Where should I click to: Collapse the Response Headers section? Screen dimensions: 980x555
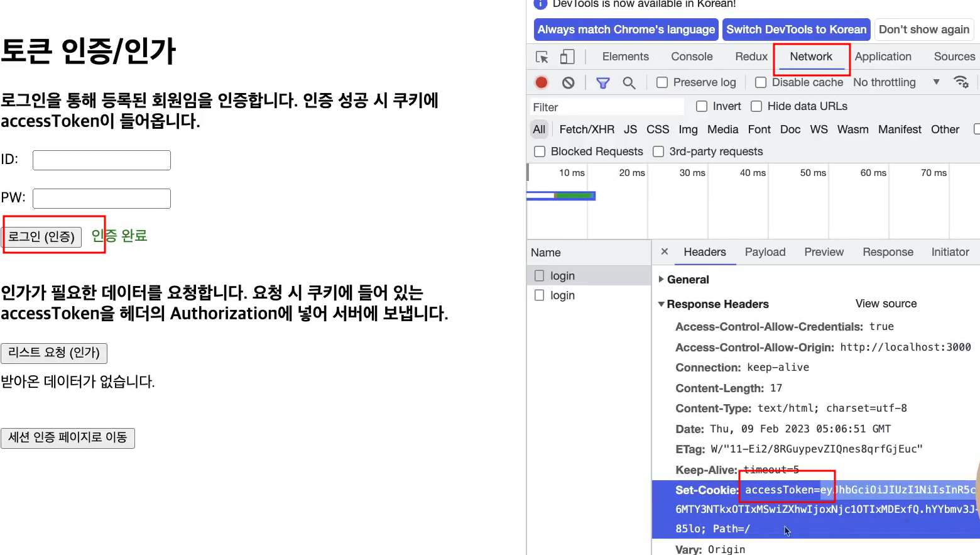(x=713, y=304)
